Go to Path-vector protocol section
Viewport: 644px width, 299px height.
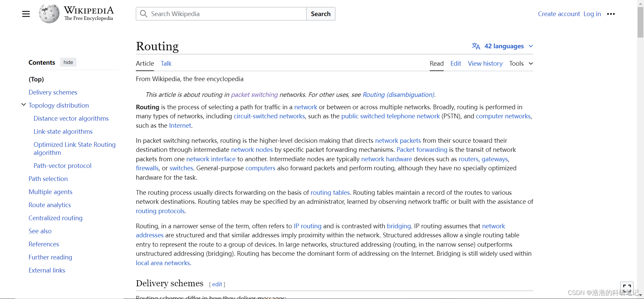tap(62, 166)
